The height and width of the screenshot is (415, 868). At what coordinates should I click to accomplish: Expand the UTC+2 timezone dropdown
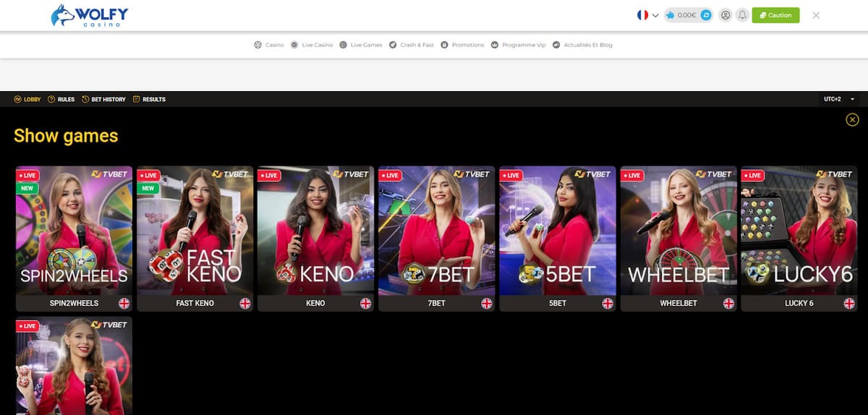point(839,99)
